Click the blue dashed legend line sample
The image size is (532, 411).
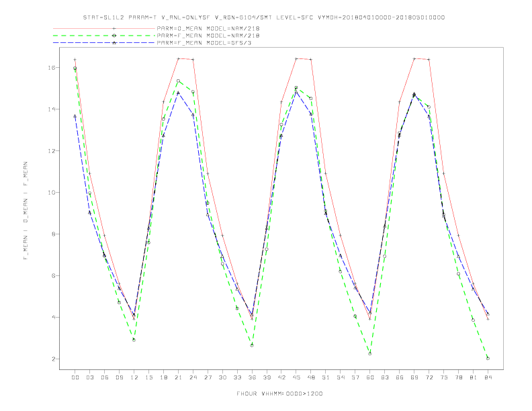point(104,43)
